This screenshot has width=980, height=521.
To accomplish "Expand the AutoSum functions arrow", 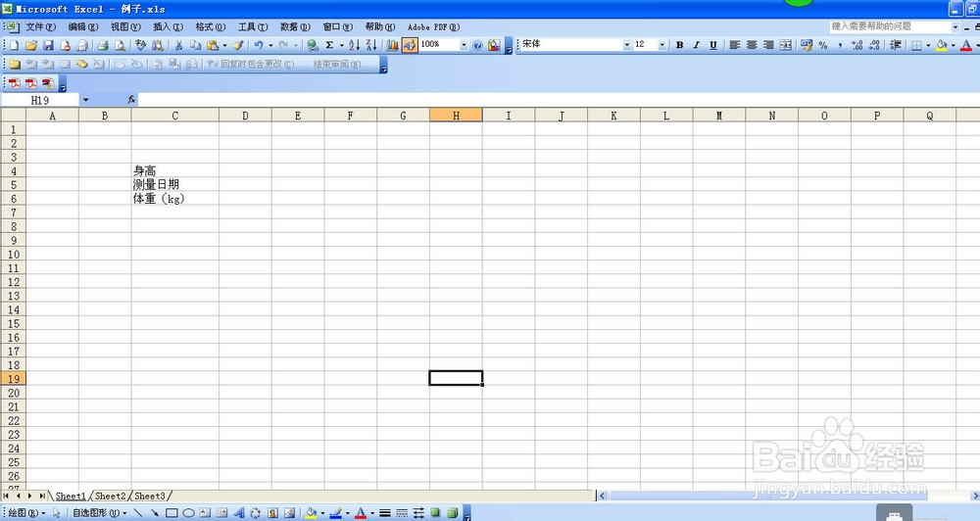I will (342, 45).
